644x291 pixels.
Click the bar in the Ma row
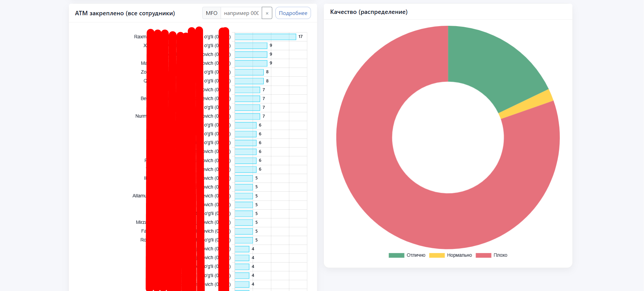pos(251,63)
